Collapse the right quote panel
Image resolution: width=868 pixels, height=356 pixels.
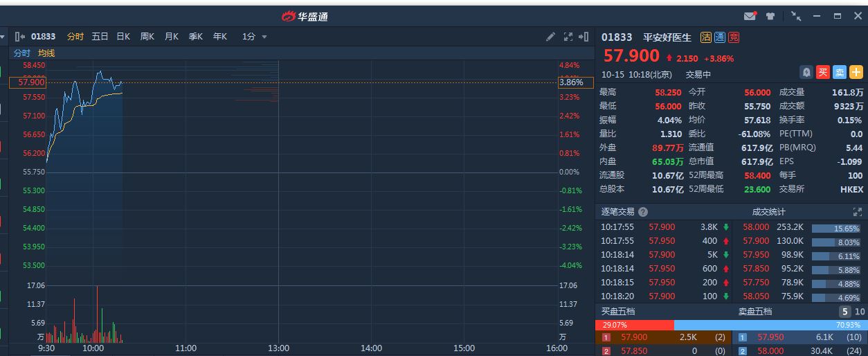click(x=584, y=37)
